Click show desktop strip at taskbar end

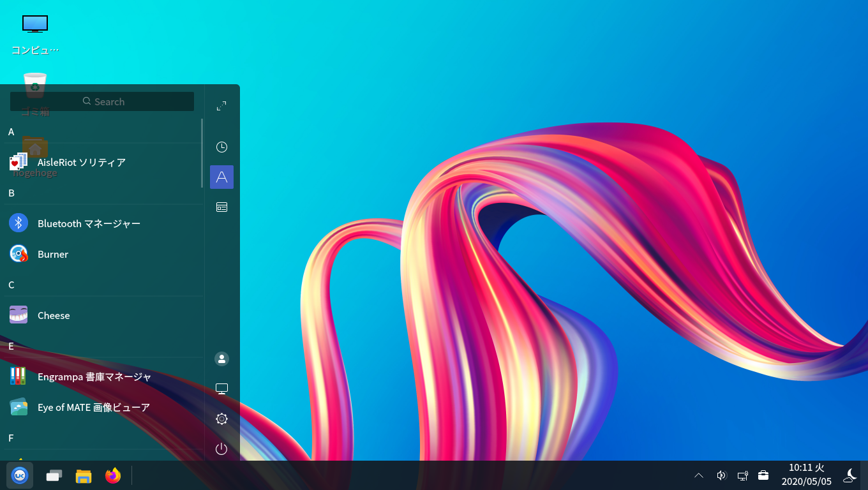[x=865, y=475]
